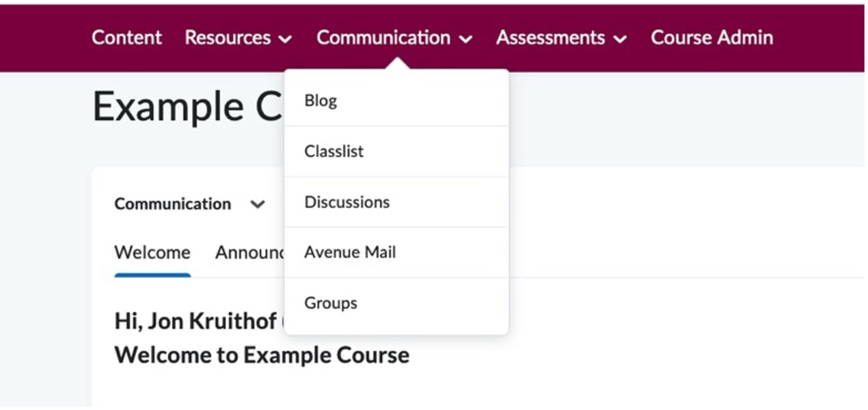Click the Welcome to Example Course heading

(262, 355)
